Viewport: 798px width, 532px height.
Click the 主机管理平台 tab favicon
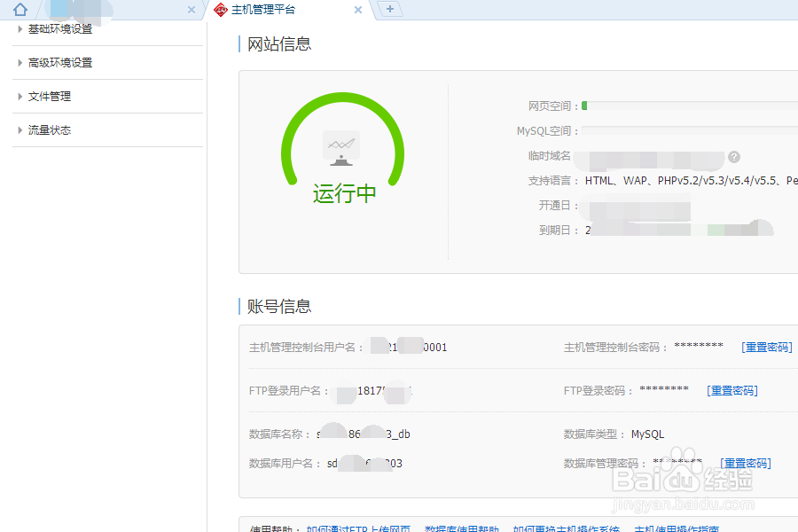[x=219, y=11]
